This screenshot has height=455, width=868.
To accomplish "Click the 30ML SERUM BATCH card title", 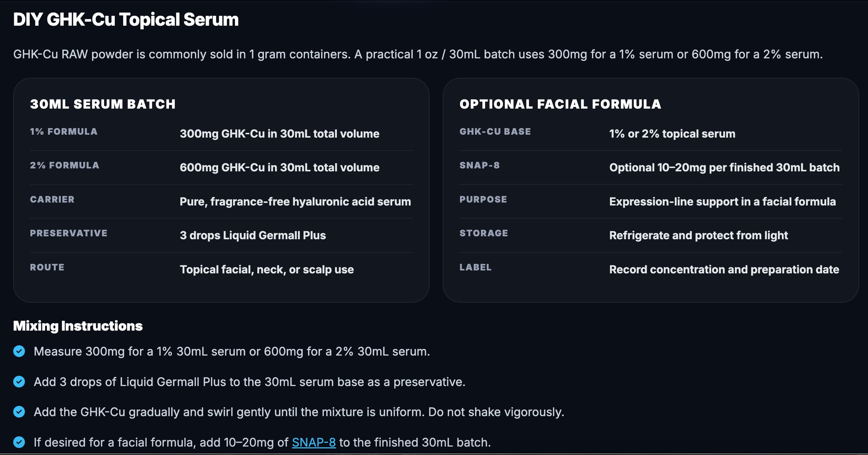I will [x=103, y=104].
